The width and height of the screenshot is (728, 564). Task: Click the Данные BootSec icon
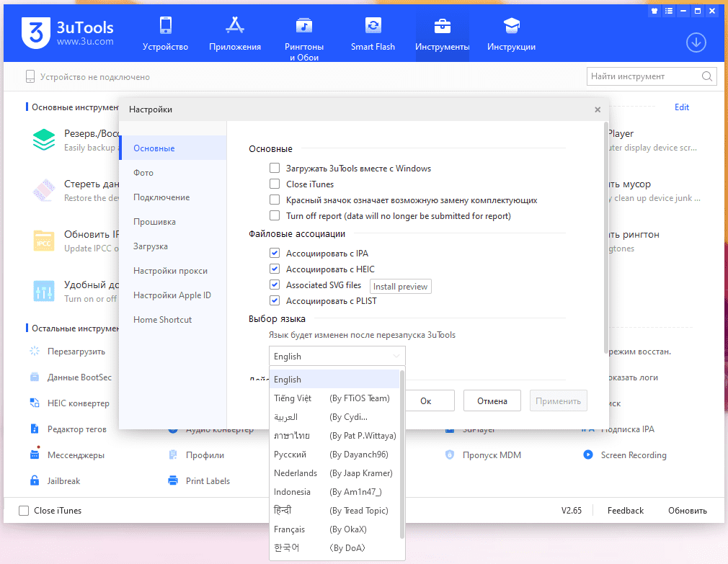click(x=35, y=377)
